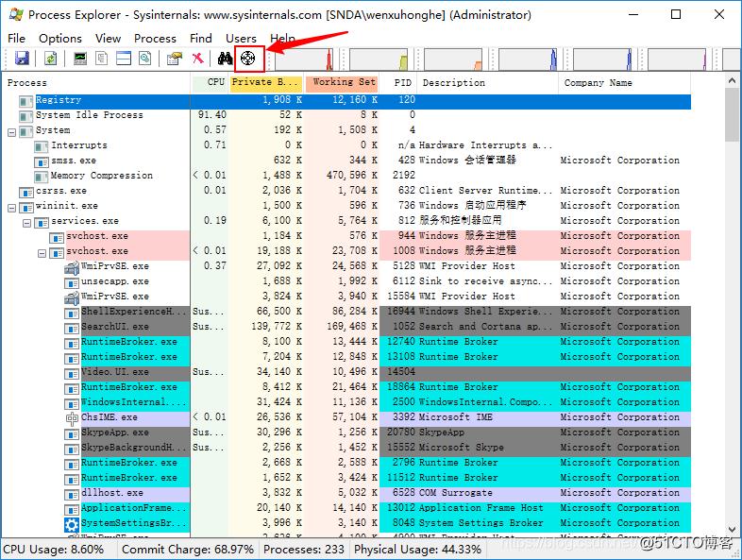Open the Process menu
The image size is (742, 560).
(155, 38)
